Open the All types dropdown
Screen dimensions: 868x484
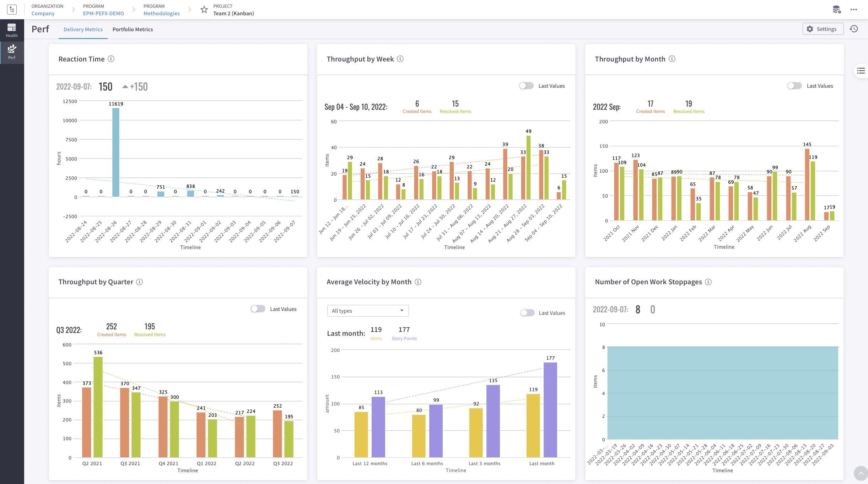click(368, 310)
